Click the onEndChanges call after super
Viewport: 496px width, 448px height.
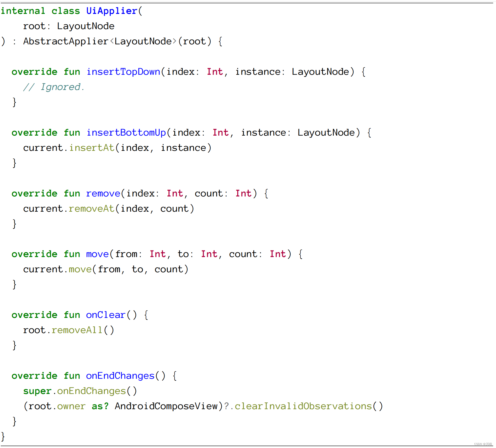click(x=92, y=391)
